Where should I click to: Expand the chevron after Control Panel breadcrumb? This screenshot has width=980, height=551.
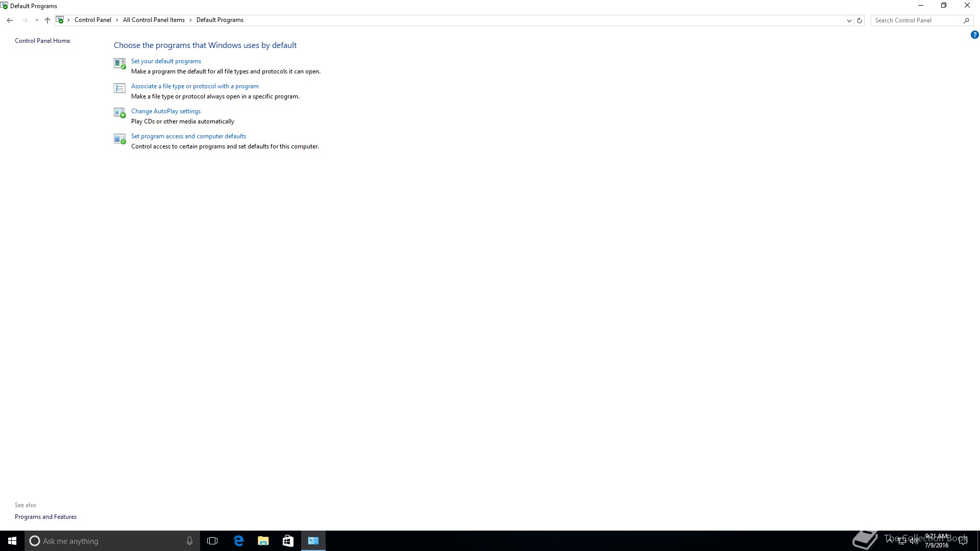tap(117, 20)
